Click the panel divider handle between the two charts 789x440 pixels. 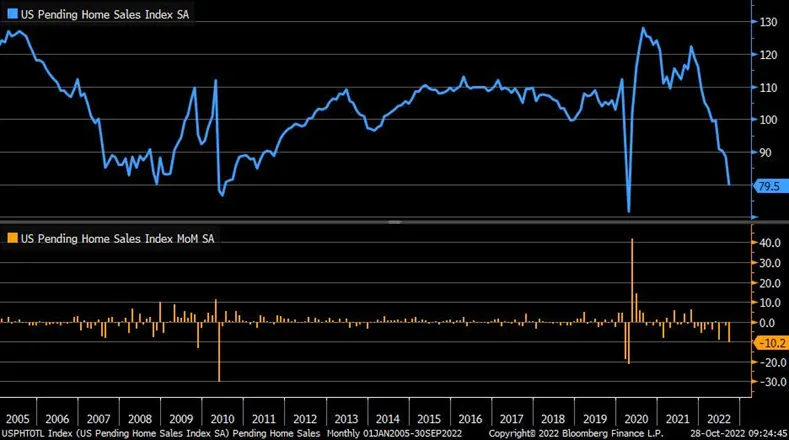(x=394, y=222)
